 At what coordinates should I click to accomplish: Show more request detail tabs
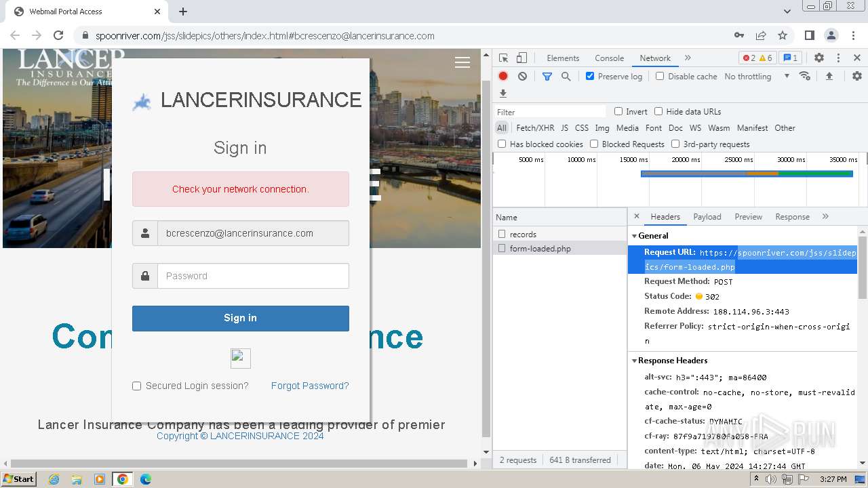(825, 216)
